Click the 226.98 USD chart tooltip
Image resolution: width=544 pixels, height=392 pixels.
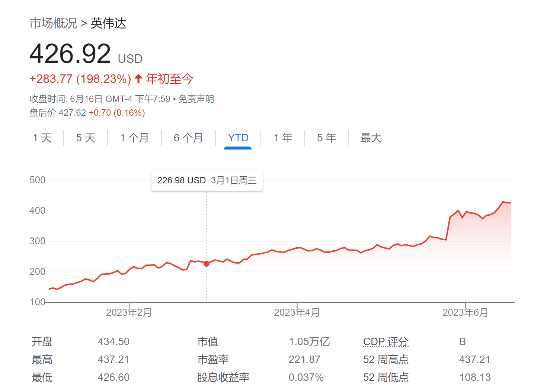[x=207, y=180]
